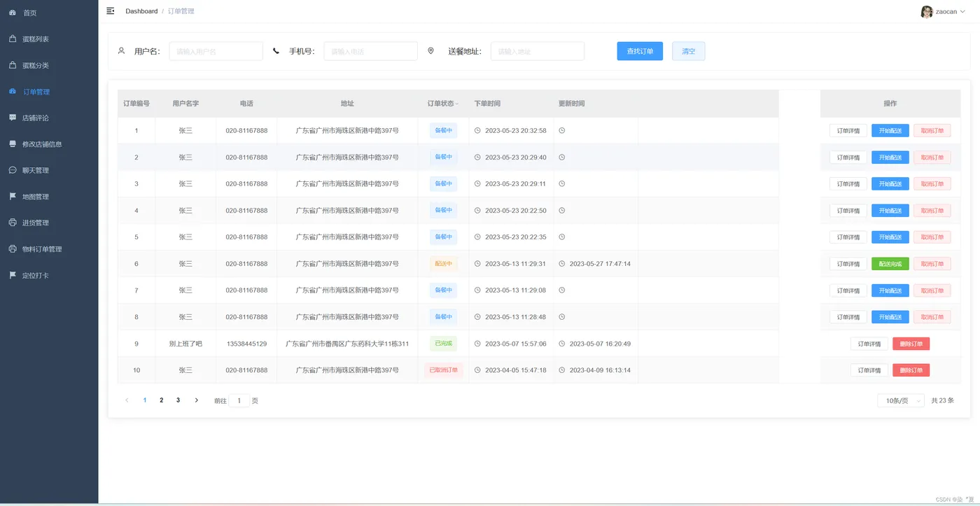Viewport: 980px width, 506px height.
Task: Click the next page arrow
Action: [196, 400]
